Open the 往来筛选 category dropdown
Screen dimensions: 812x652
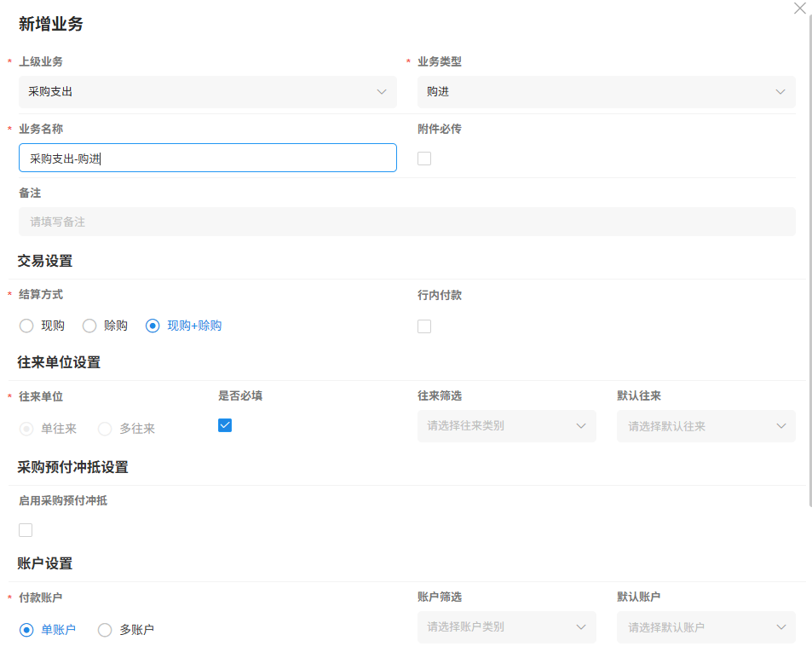pyautogui.click(x=506, y=425)
